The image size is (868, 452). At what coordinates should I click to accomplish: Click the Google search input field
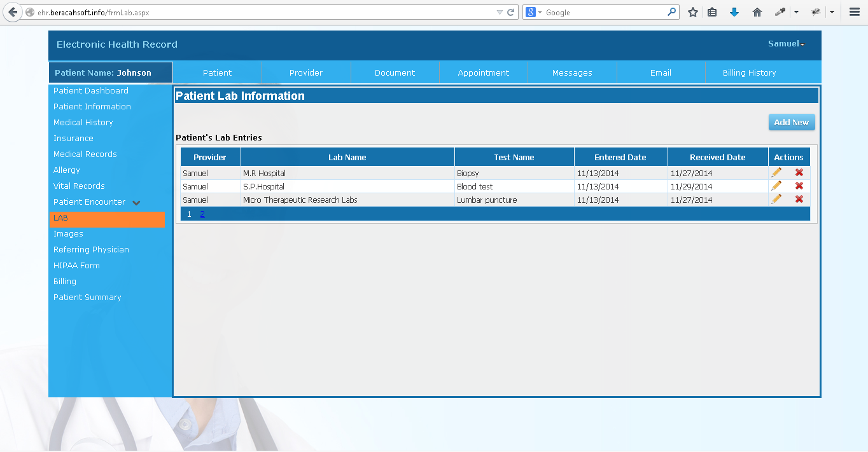(605, 12)
